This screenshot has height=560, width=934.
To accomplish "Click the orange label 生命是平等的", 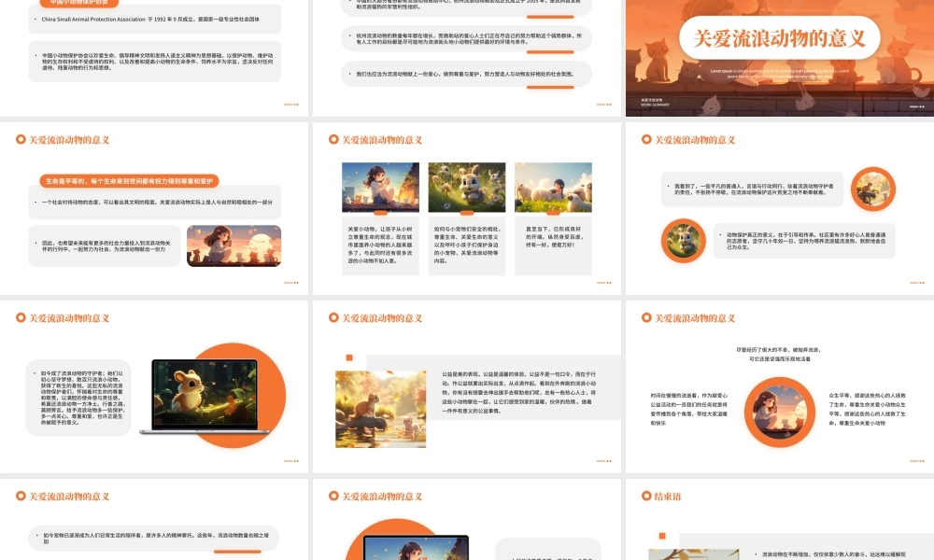I will 129,181.
